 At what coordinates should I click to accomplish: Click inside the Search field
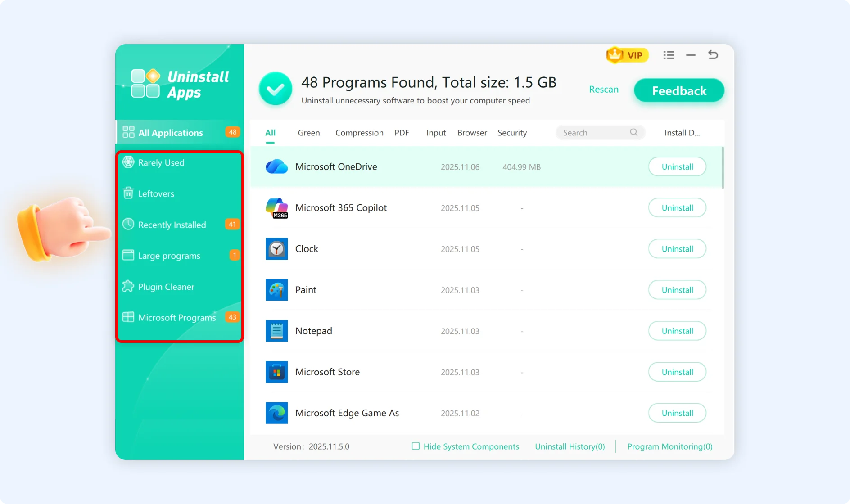(594, 132)
